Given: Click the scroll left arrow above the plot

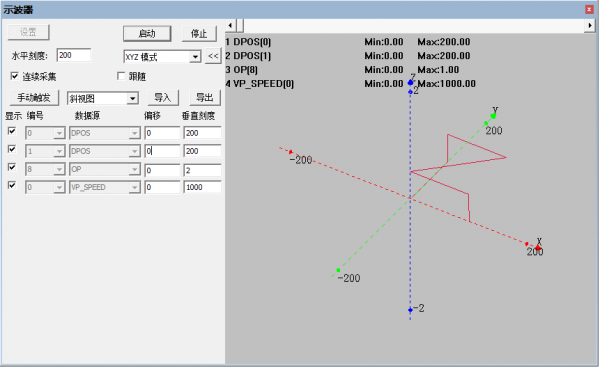Looking at the screenshot, I should pos(230,26).
